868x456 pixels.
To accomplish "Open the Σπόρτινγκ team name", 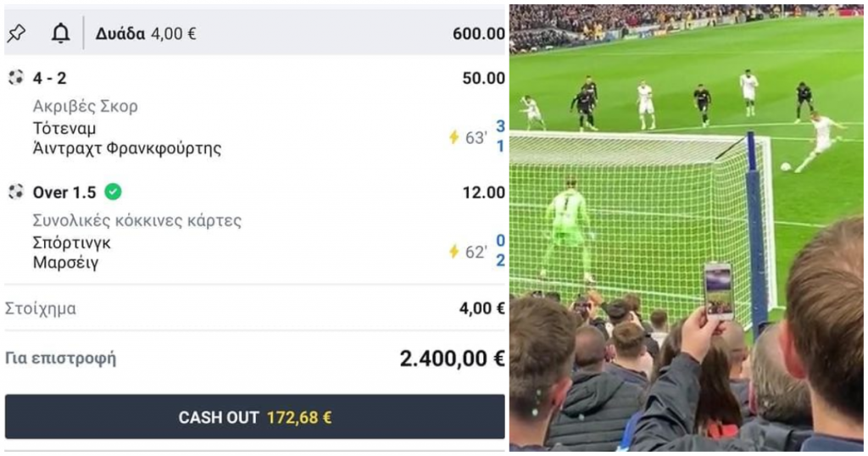I will (x=71, y=243).
